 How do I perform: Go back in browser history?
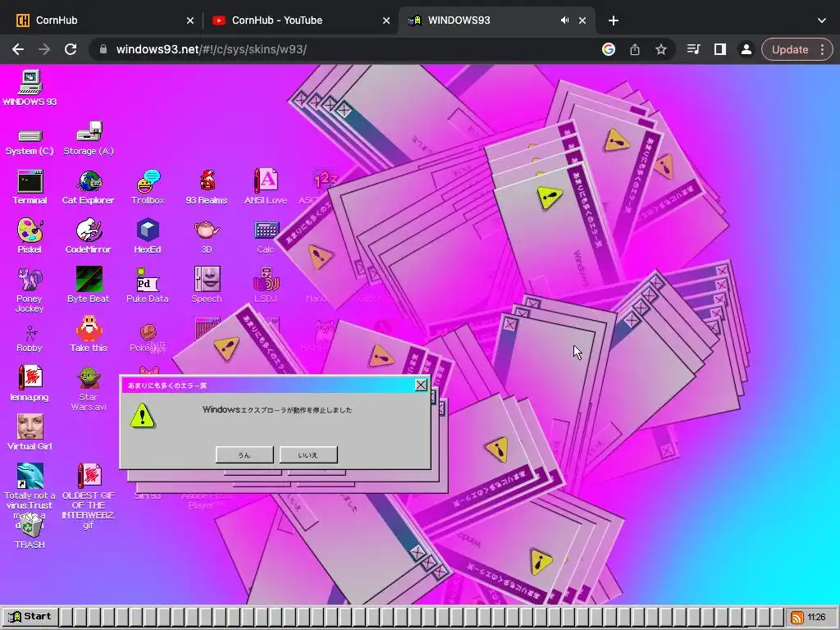click(18, 49)
